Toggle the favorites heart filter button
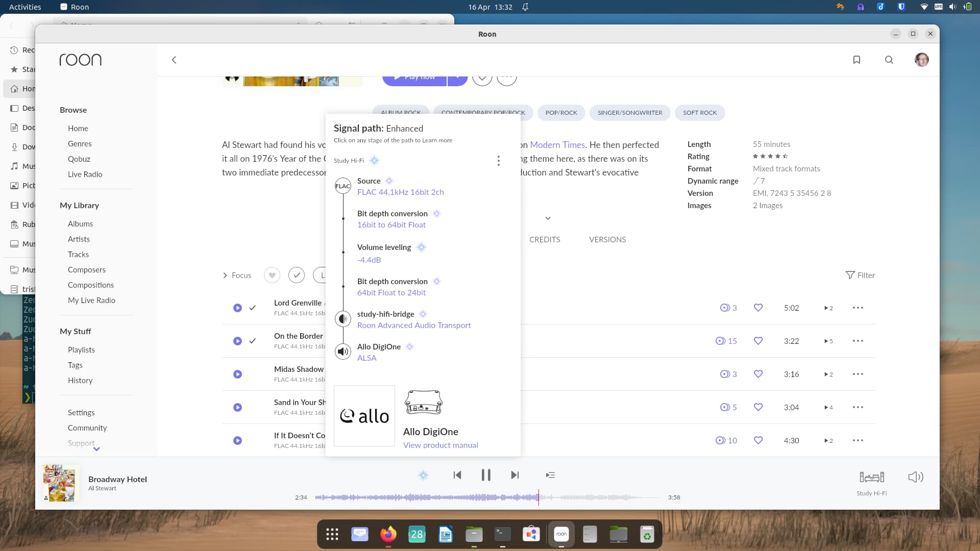 272,275
